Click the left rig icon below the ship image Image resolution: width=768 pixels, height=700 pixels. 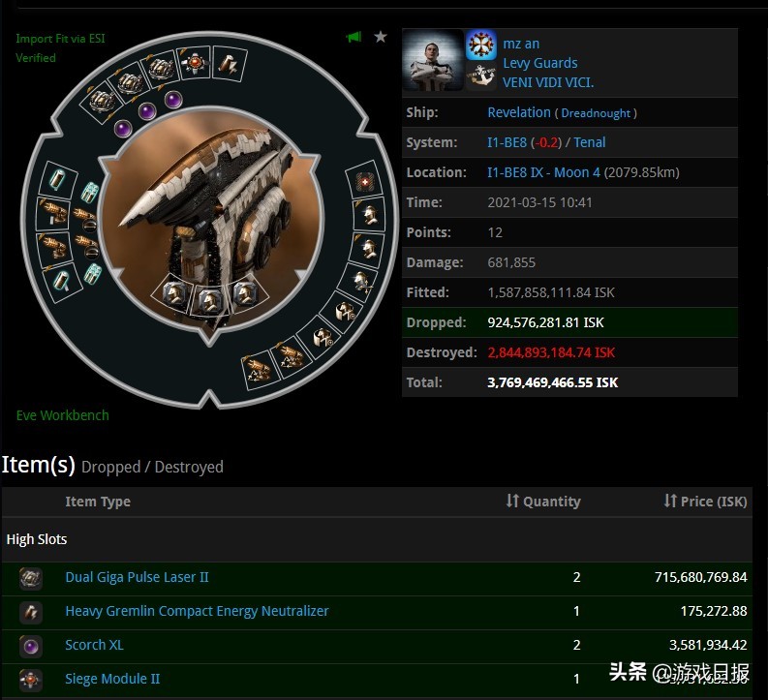[x=173, y=294]
